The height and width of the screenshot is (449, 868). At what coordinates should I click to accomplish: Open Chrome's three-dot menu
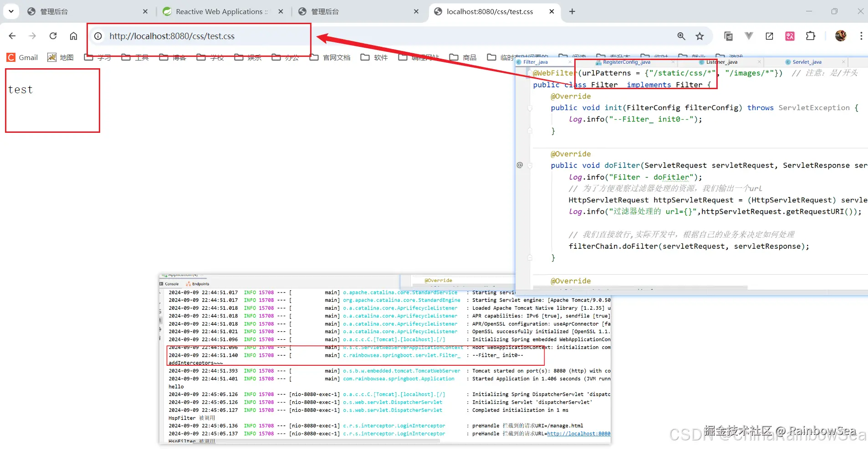861,36
